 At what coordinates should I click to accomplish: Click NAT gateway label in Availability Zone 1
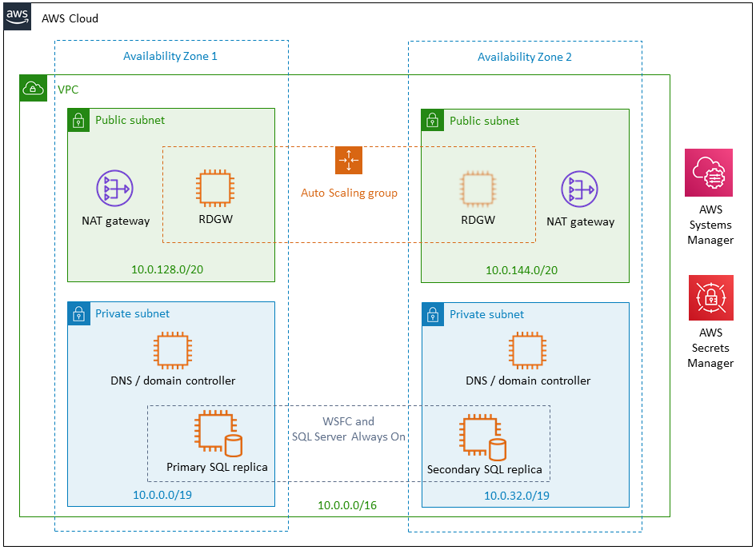116,221
